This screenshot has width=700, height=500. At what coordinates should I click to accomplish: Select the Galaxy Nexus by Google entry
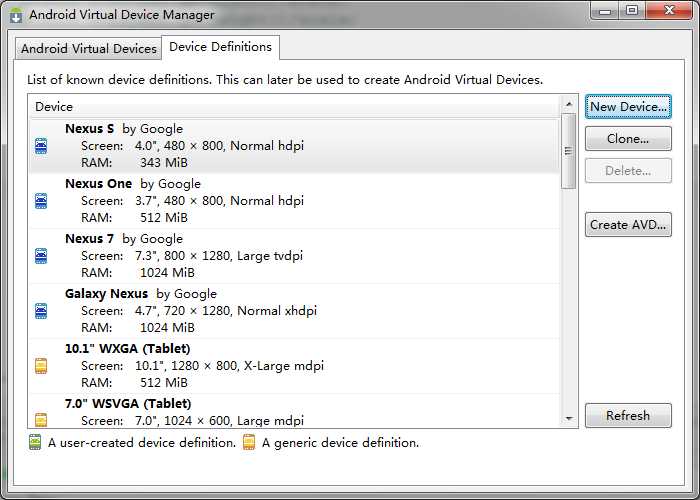coord(294,311)
